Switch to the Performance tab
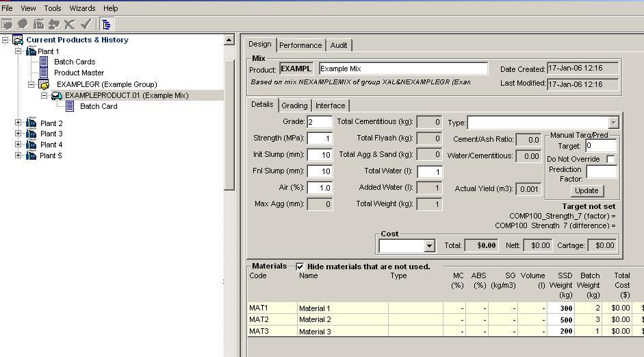Image resolution: width=644 pixels, height=357 pixels. [x=300, y=45]
